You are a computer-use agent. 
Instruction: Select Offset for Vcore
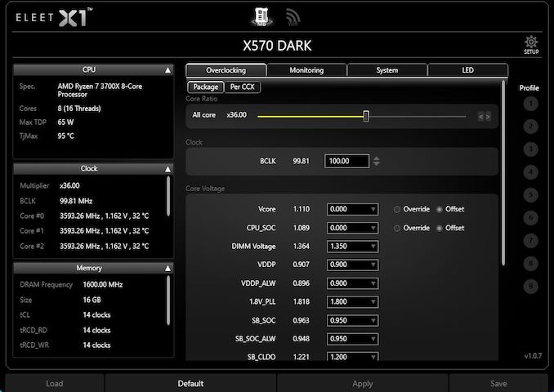[x=450, y=209]
